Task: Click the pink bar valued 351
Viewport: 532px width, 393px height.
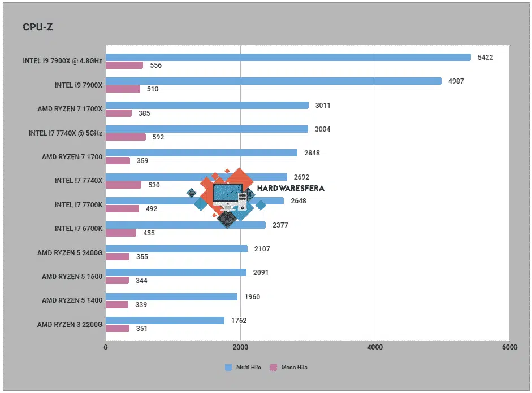Action: pyautogui.click(x=118, y=328)
